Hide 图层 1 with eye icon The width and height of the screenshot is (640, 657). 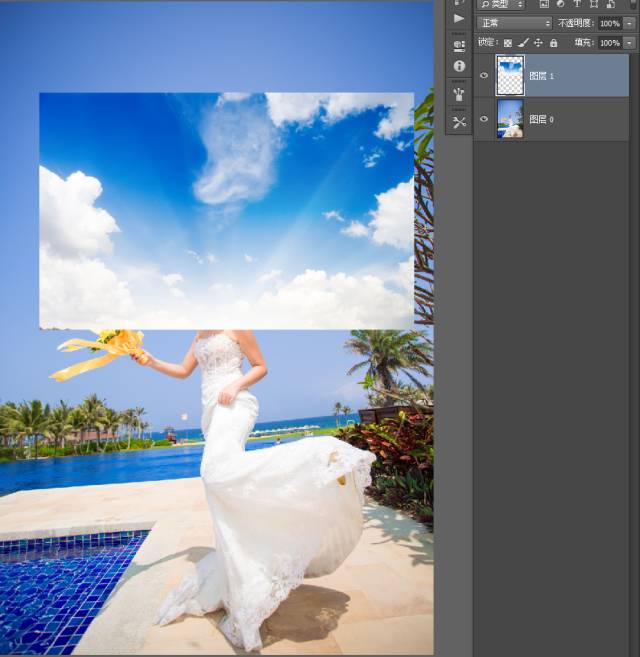tap(484, 75)
